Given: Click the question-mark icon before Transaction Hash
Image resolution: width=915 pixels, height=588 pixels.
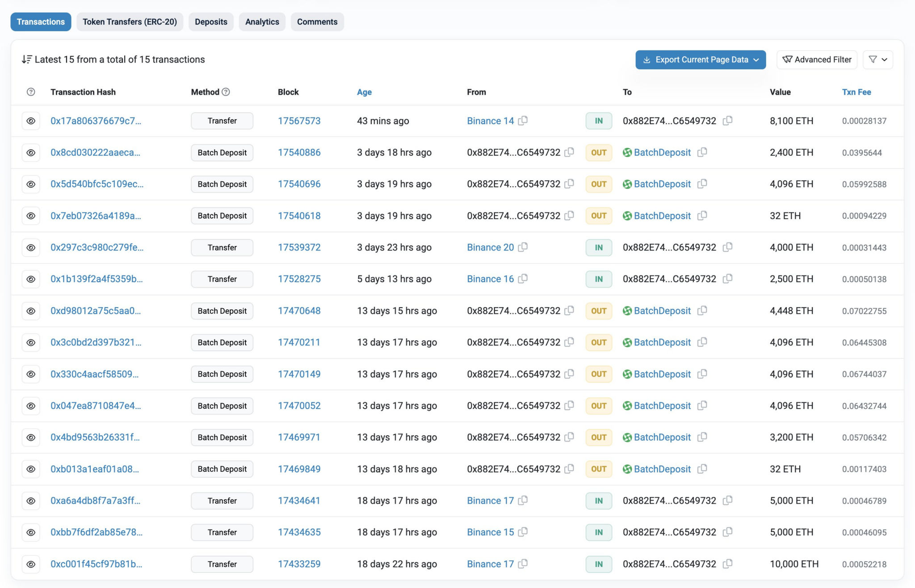Looking at the screenshot, I should [31, 92].
